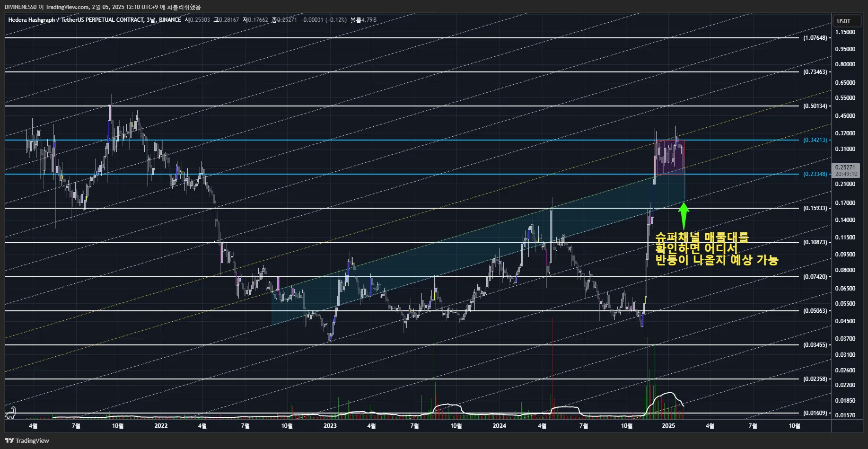
Task: Click the dinosaur icon at the chart's corner
Action: click(x=10, y=413)
